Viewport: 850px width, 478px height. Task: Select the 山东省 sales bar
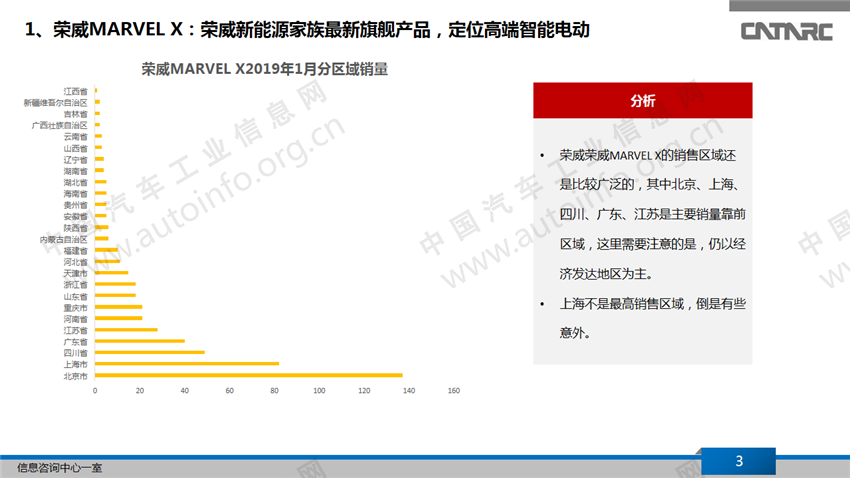click(x=115, y=295)
